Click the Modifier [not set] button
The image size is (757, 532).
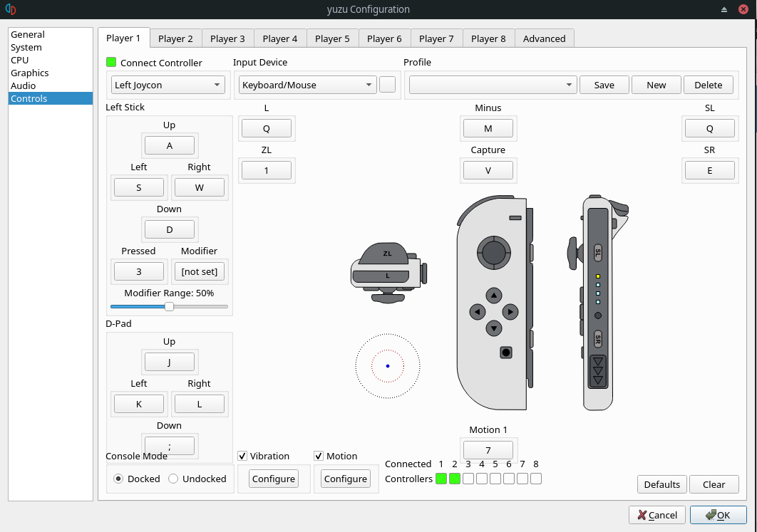click(x=200, y=271)
